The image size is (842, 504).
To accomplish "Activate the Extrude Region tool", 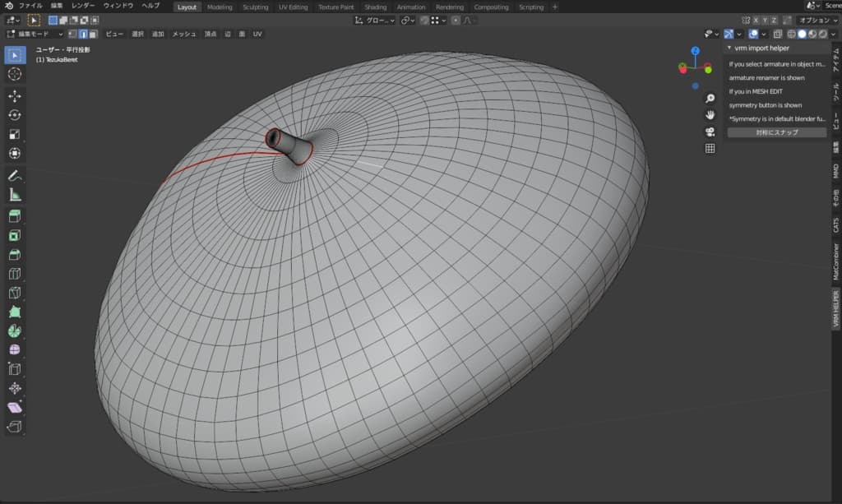I will tap(14, 216).
